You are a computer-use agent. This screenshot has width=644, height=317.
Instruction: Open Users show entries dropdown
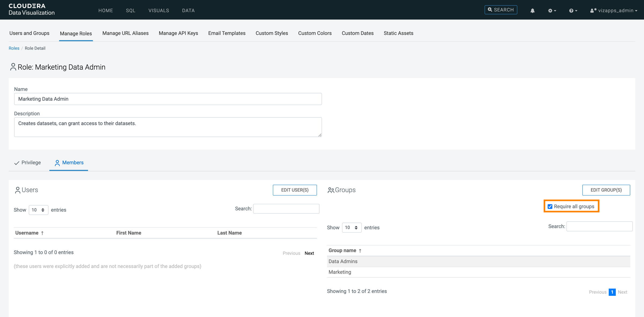click(x=38, y=210)
